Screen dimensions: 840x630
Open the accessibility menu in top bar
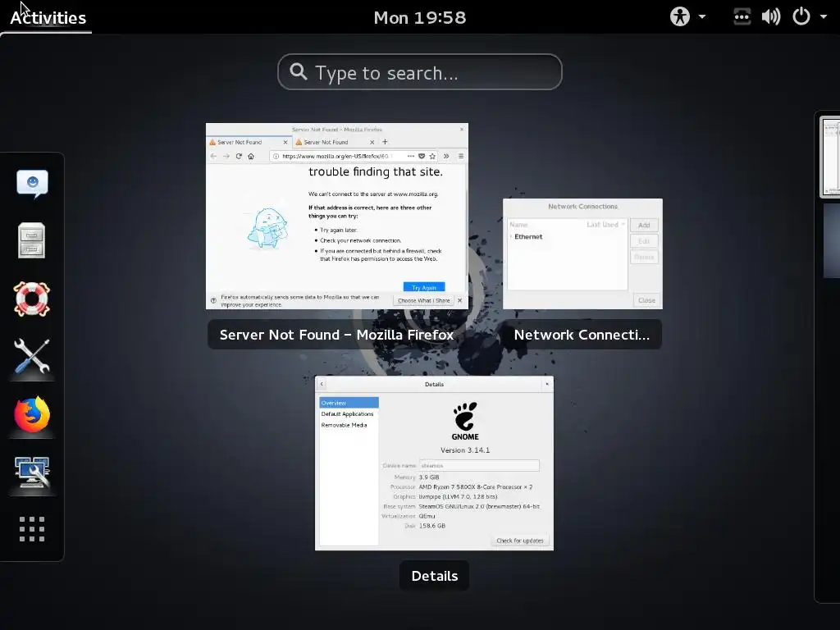687,16
